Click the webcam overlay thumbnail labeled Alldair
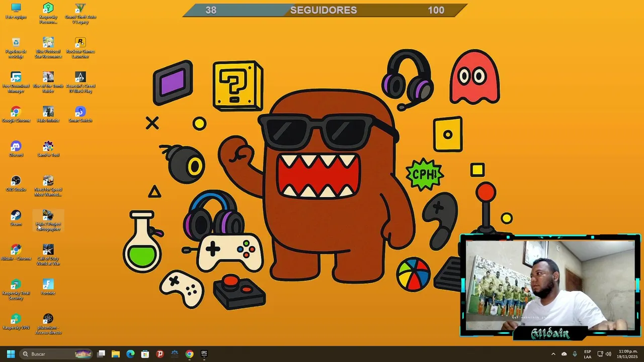This screenshot has width=644, height=362. tap(550, 287)
